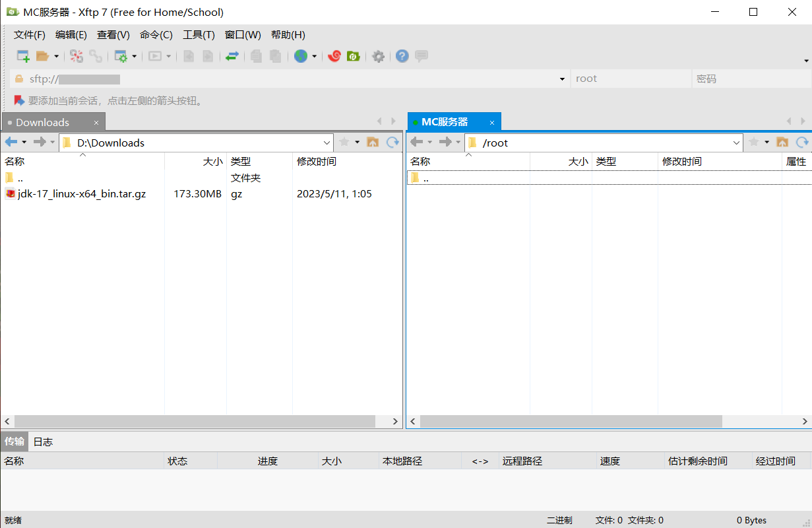Open the 工具(T) menu
The image size is (812, 528).
pyautogui.click(x=199, y=35)
